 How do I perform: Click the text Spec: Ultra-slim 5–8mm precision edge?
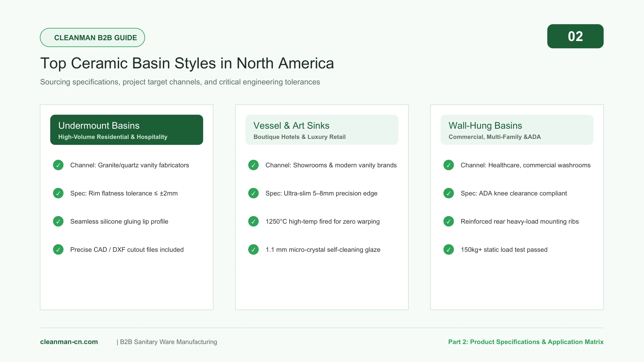[321, 193]
